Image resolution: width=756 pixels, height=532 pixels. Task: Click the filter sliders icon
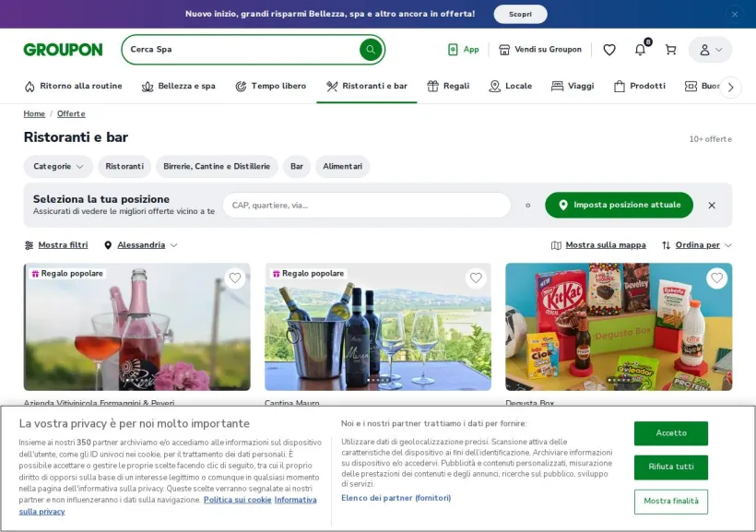coord(29,245)
